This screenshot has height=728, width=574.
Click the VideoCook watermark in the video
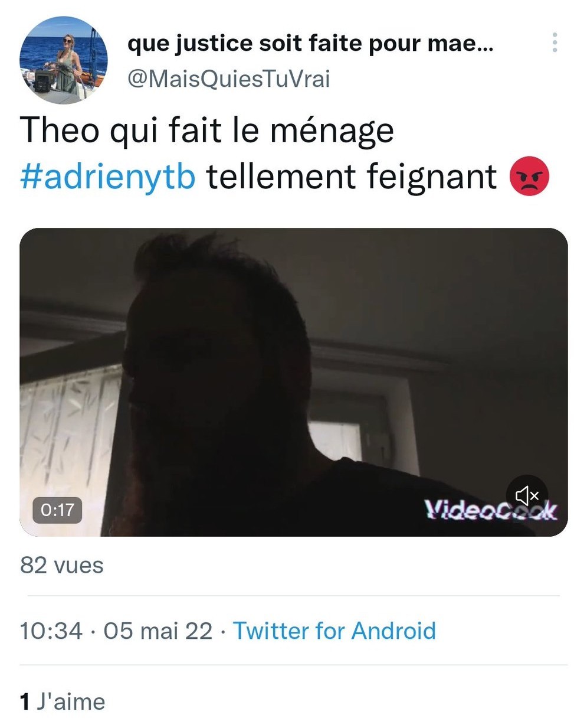(x=490, y=510)
